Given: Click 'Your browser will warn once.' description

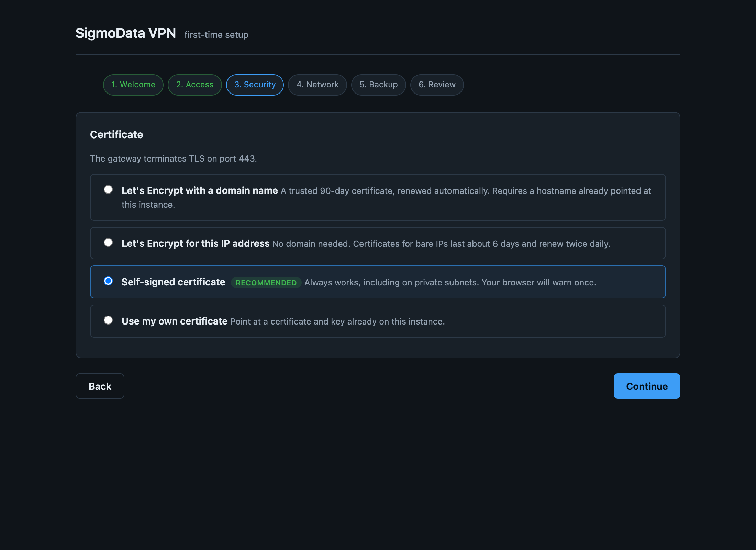Looking at the screenshot, I should [x=539, y=282].
